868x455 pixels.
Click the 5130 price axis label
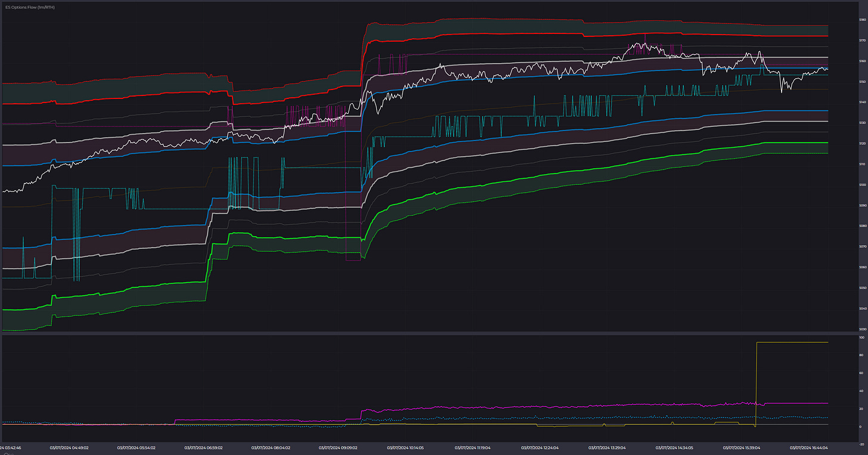[x=863, y=123]
